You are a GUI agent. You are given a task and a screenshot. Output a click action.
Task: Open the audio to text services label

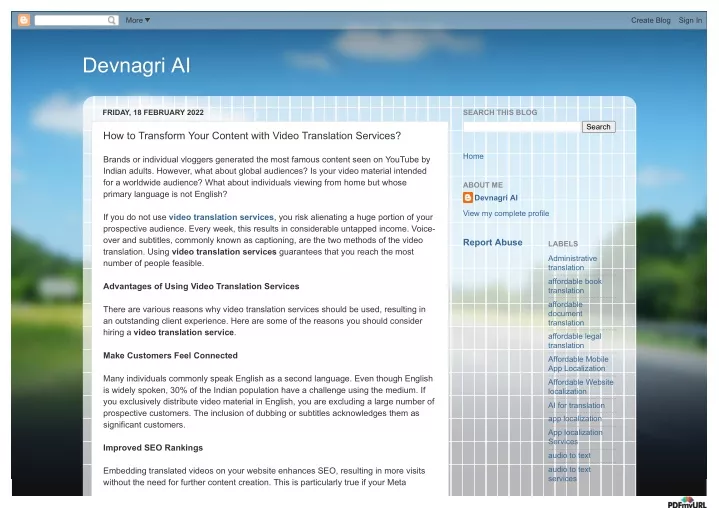[569, 474]
